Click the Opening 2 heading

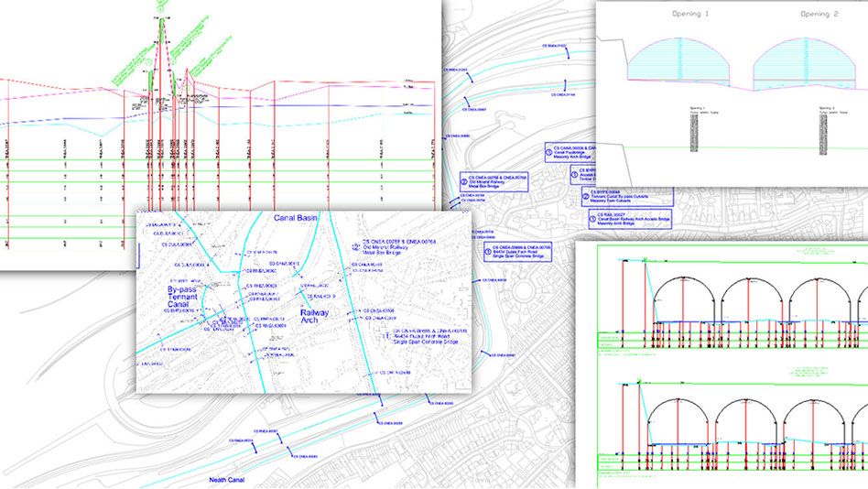pos(819,15)
